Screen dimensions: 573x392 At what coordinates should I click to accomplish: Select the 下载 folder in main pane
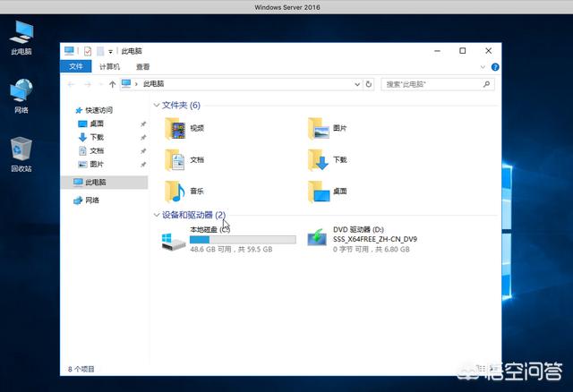click(x=327, y=159)
